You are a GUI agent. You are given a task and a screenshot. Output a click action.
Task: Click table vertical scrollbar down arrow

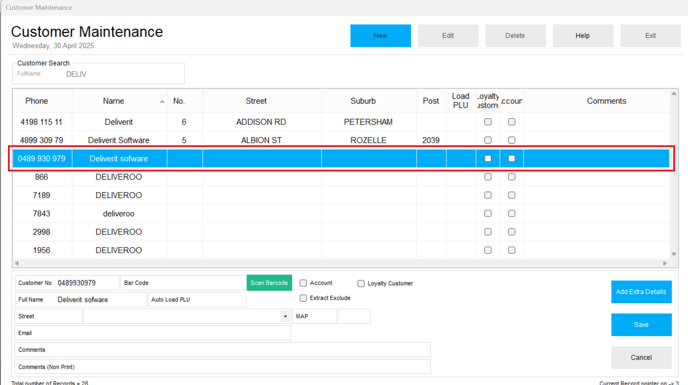pyautogui.click(x=674, y=254)
